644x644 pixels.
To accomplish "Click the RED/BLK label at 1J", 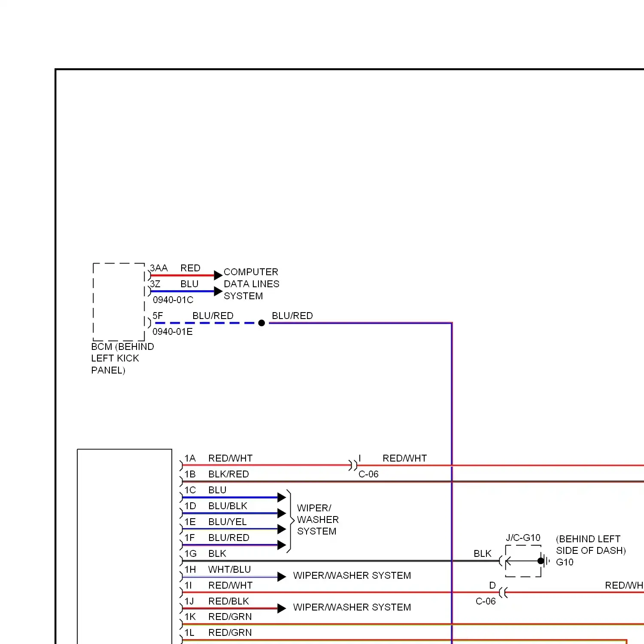I will (228, 601).
